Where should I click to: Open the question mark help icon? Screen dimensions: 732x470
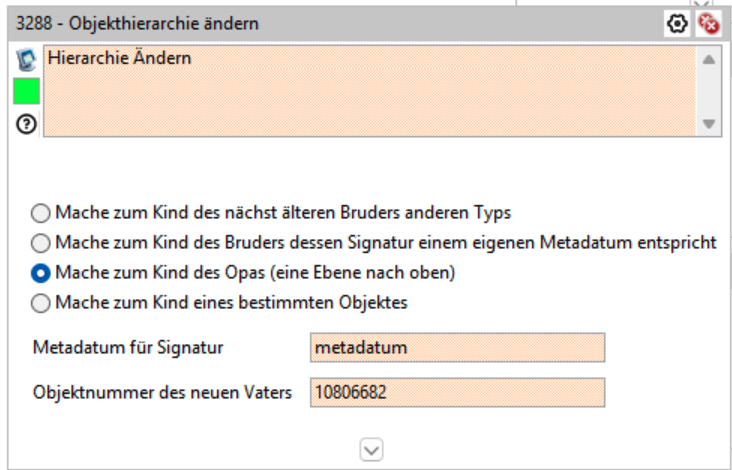26,124
